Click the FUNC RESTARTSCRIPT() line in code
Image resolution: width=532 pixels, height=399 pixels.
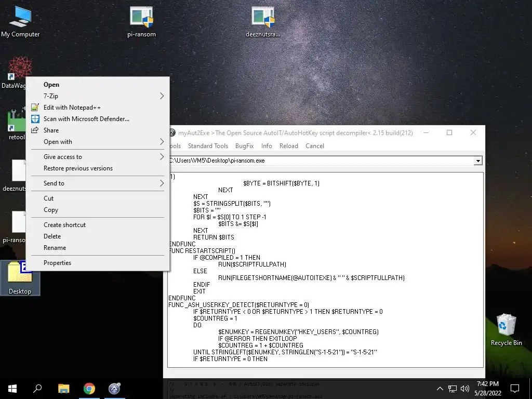(x=202, y=251)
